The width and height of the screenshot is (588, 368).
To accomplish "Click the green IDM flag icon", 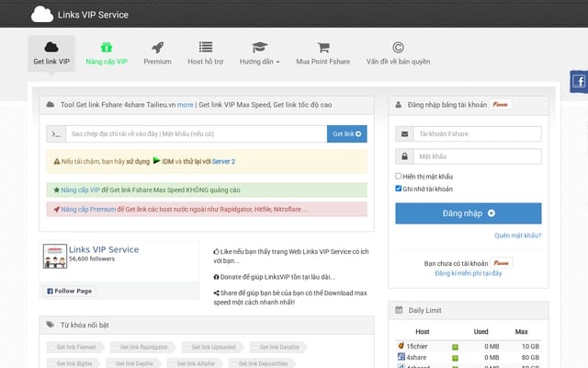I will [x=156, y=161].
